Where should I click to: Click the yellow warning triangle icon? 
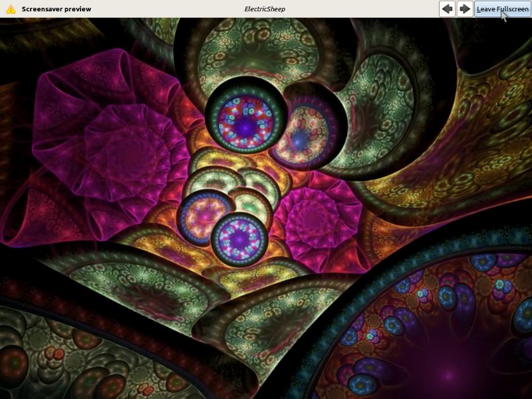(11, 9)
